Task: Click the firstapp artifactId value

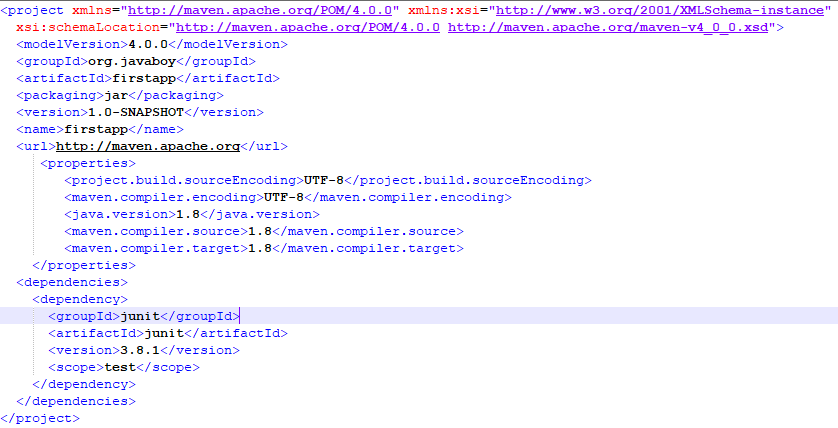Action: (144, 79)
